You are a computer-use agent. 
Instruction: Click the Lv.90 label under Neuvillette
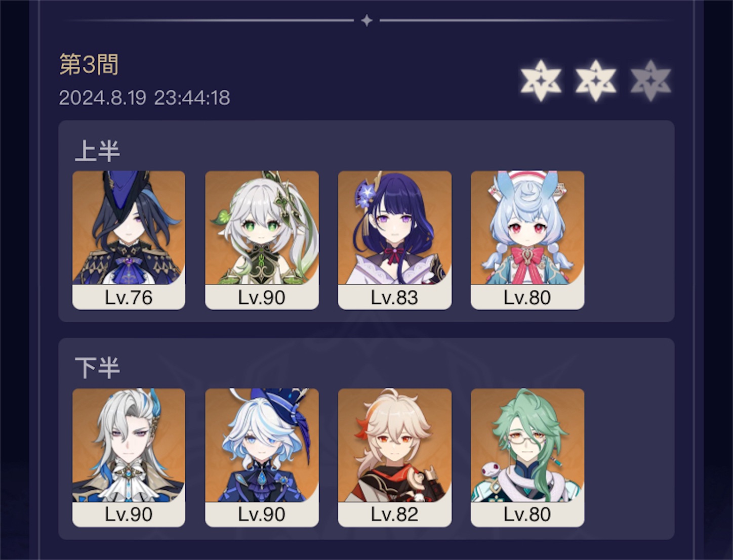click(129, 514)
